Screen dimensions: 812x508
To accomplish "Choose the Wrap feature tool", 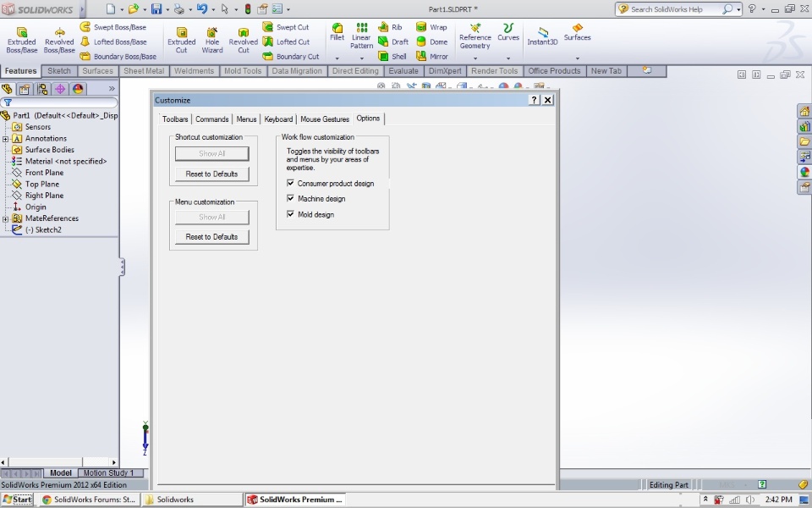I will [431, 27].
